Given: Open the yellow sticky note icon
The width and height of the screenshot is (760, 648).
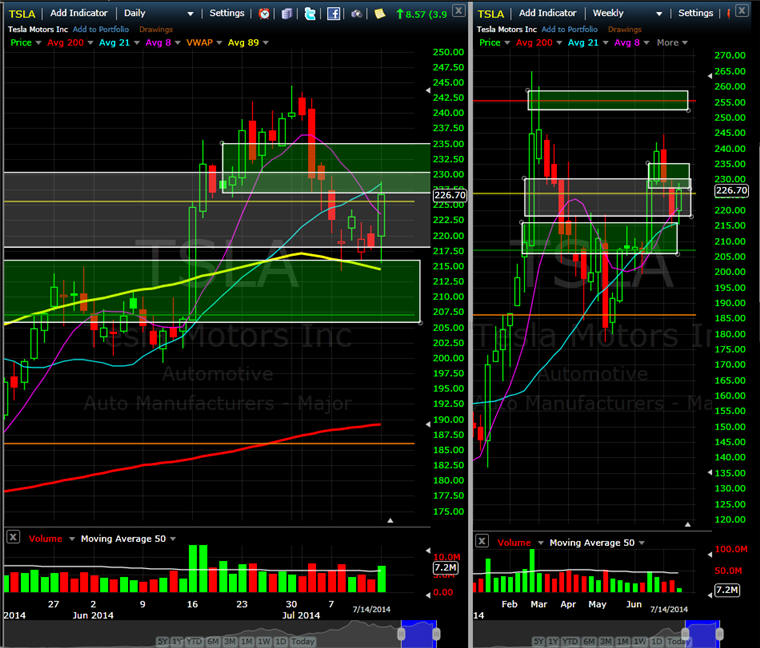Looking at the screenshot, I should coord(380,14).
